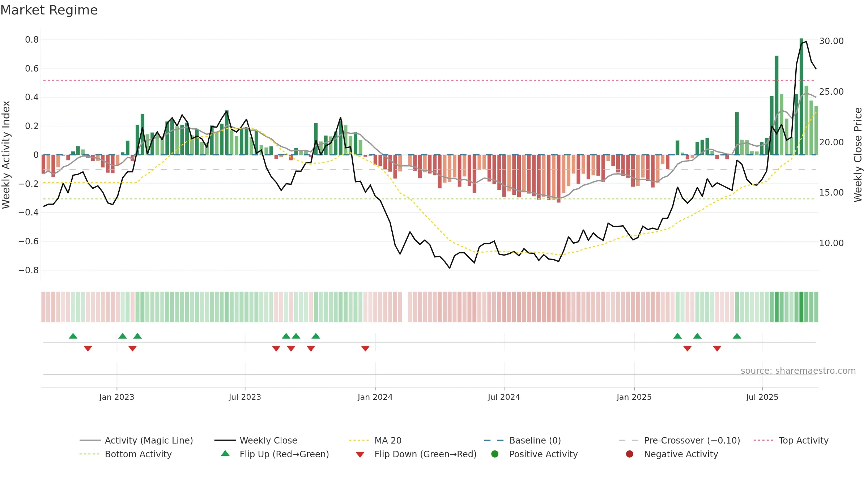Image resolution: width=868 pixels, height=488 pixels.
Task: Click the last green flip-up marker in 2025
Action: (737, 336)
